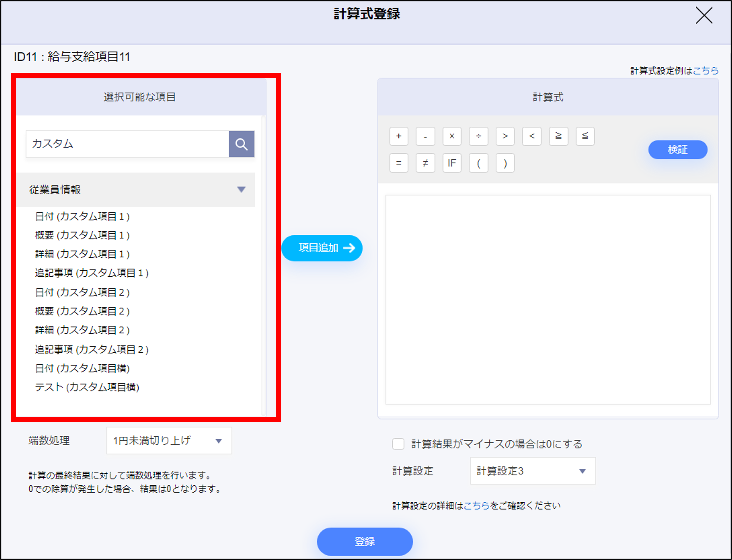Click the 項目追加 button
Screen dimensions: 732x560
tap(322, 248)
